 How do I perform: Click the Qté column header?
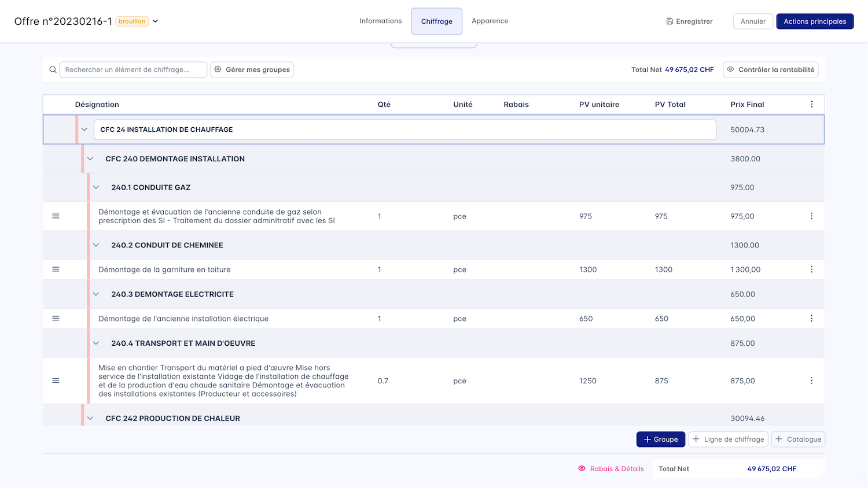pyautogui.click(x=384, y=105)
